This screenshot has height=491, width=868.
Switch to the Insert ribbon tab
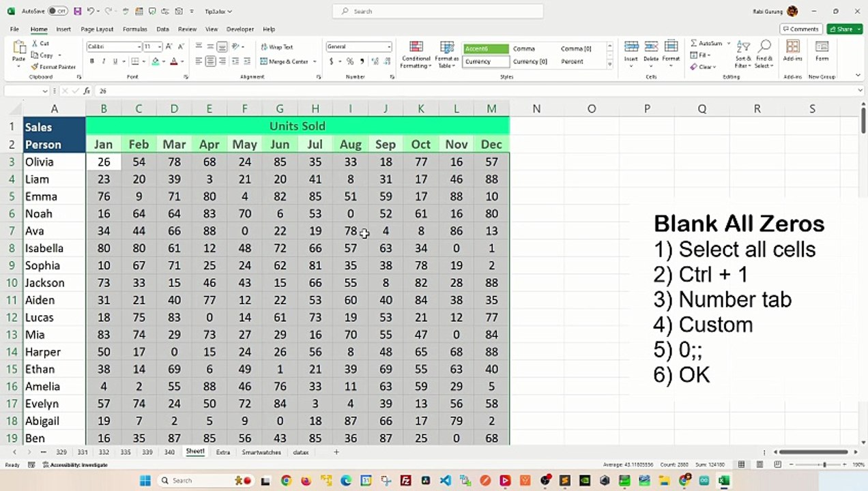(63, 29)
